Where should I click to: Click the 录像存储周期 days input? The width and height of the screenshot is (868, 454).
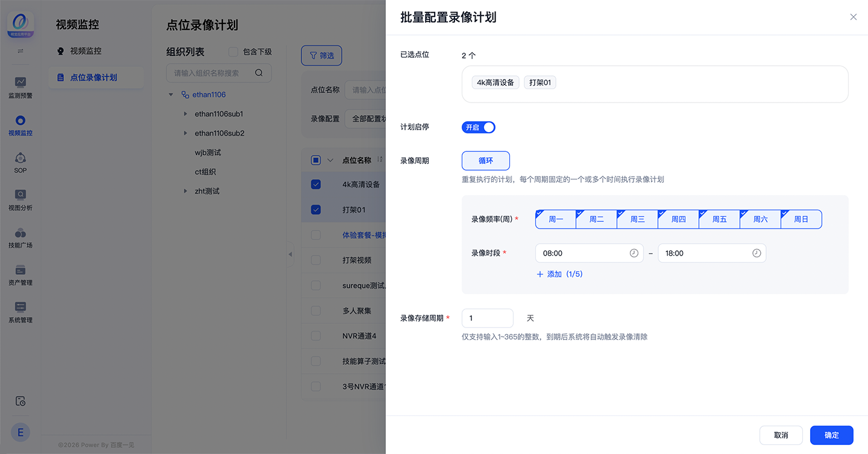pyautogui.click(x=488, y=318)
